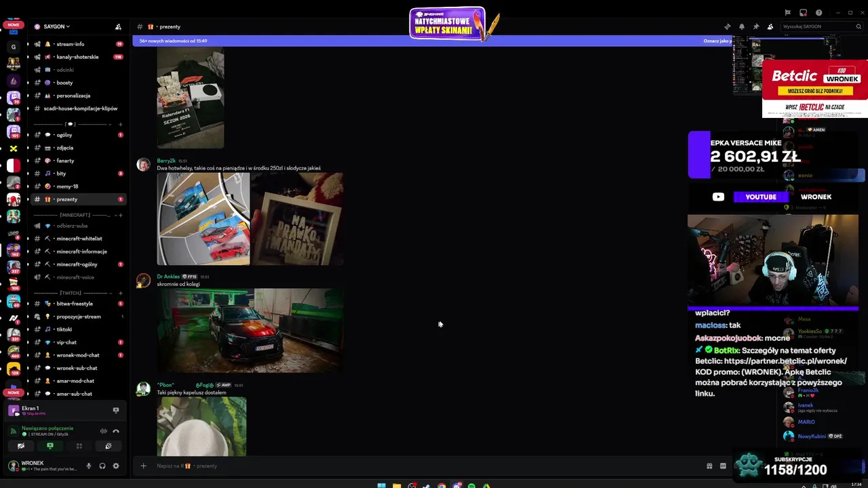
Task: Open activities button in voice panel
Action: pyautogui.click(x=79, y=446)
